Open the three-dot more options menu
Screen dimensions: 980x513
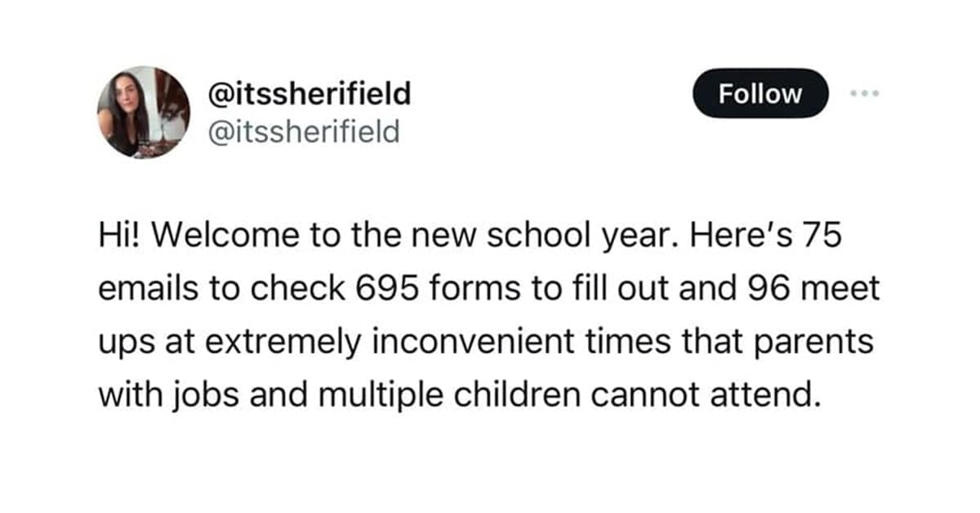coord(862,94)
